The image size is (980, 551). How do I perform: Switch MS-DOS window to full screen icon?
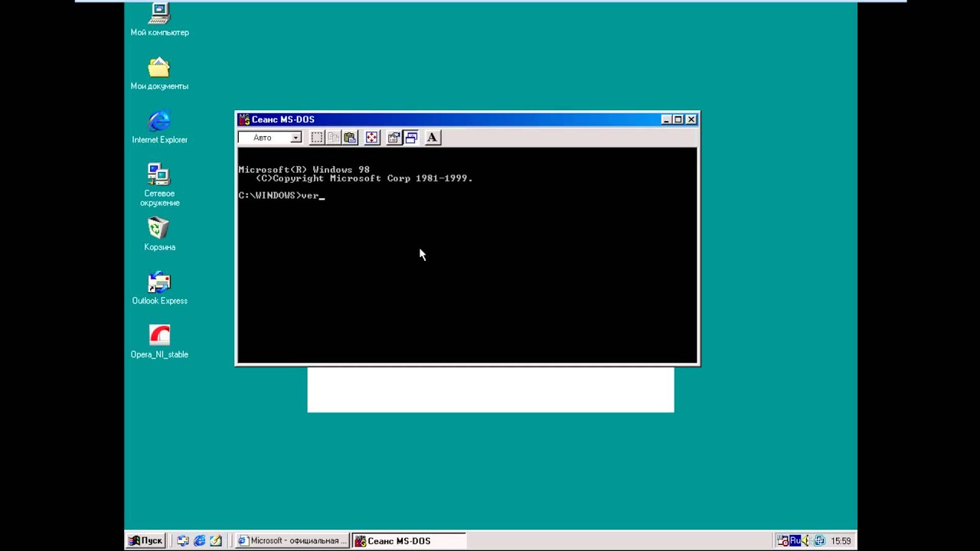[x=372, y=138]
